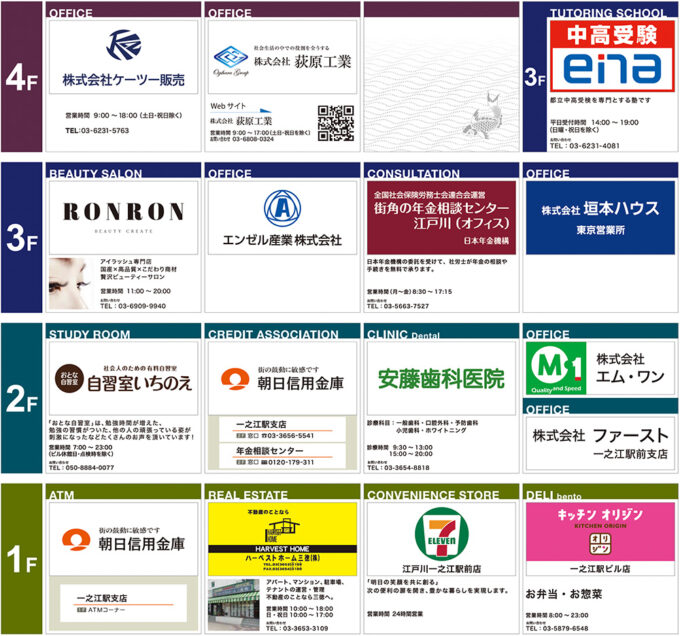The height and width of the screenshot is (636, 680).
Task: Click the STUDY ROOM header
Action: pos(90,334)
